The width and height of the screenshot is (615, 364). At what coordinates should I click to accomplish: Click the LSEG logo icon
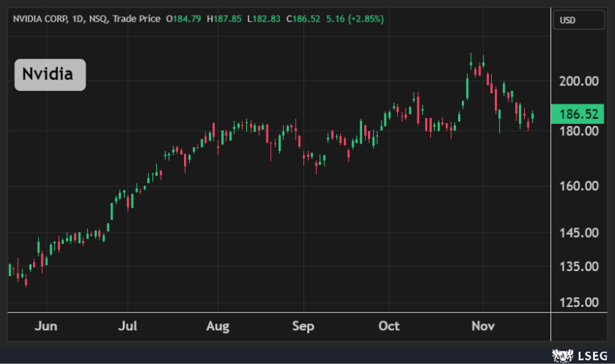click(x=559, y=354)
